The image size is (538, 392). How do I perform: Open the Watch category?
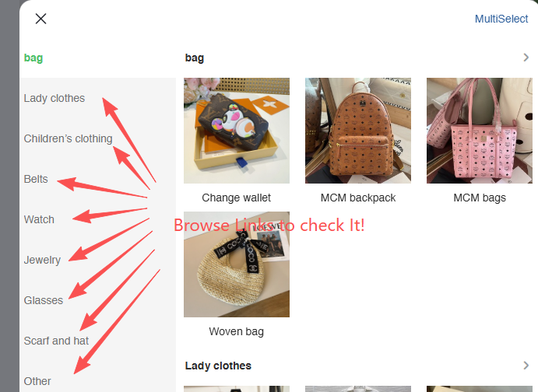[x=39, y=219]
